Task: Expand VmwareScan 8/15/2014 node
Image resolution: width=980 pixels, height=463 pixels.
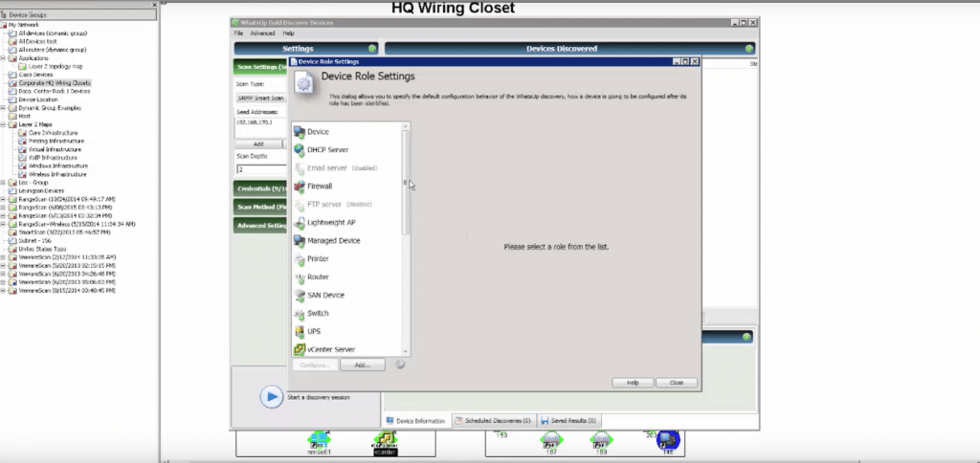Action: tap(3, 291)
